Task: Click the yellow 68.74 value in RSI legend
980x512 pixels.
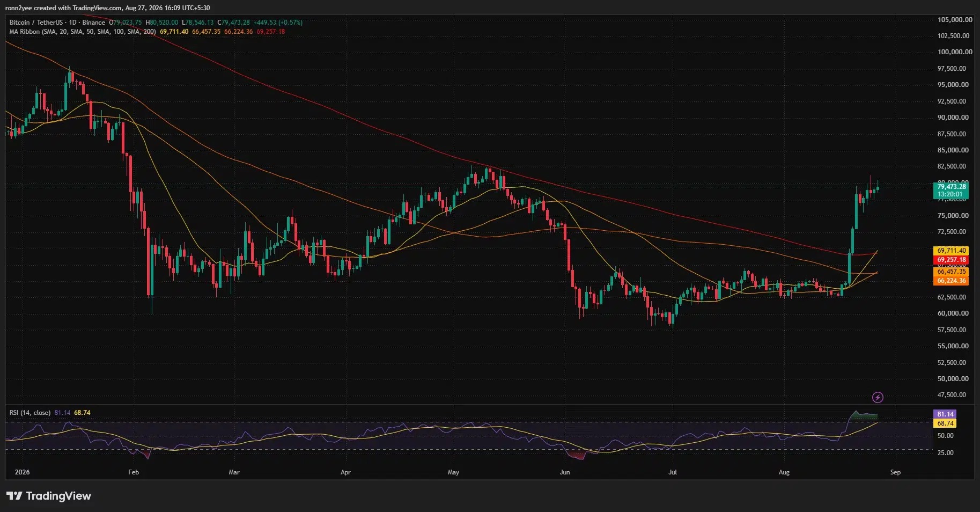Action: (82, 413)
